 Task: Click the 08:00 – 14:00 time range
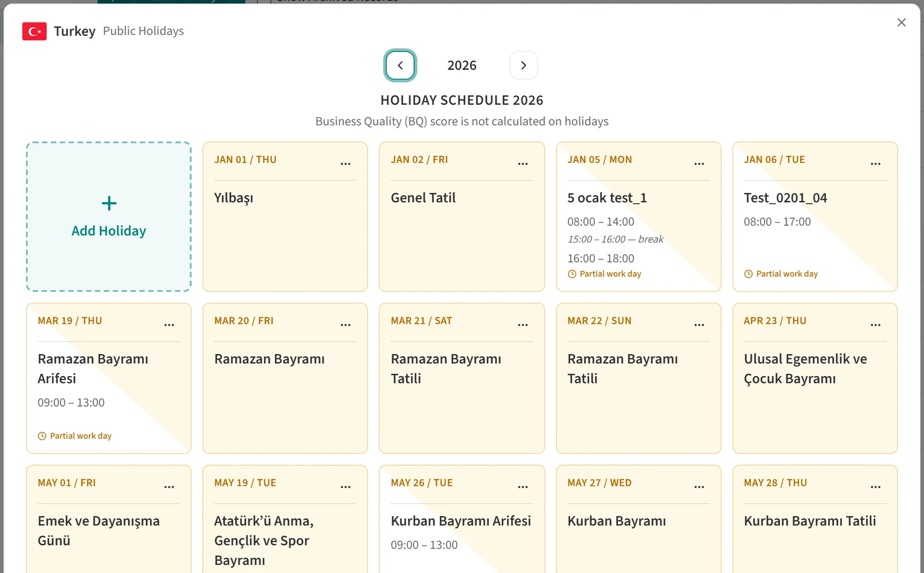coord(601,222)
